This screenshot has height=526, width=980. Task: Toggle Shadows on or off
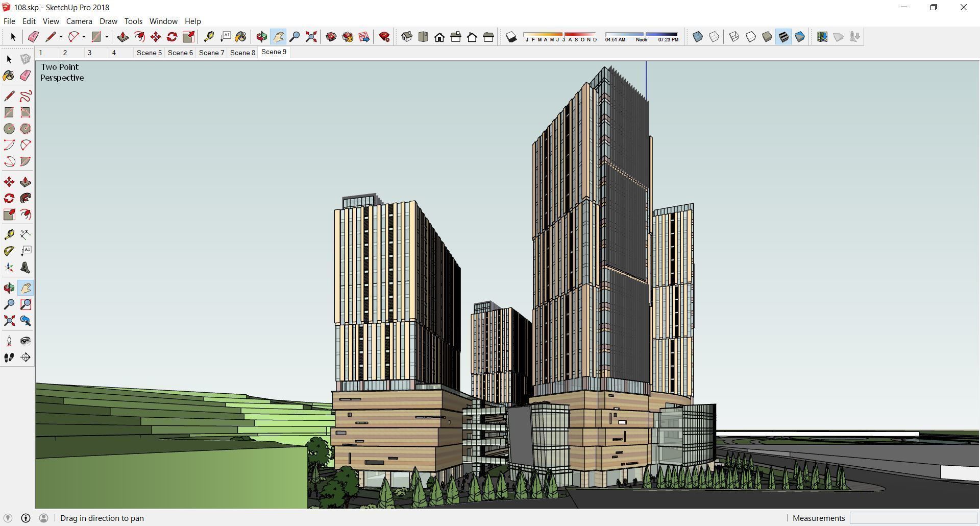tap(511, 37)
